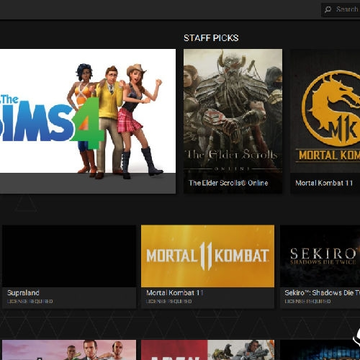Image resolution: width=360 pixels, height=360 pixels.
Task: Click the Supraland title label
Action: click(23, 293)
